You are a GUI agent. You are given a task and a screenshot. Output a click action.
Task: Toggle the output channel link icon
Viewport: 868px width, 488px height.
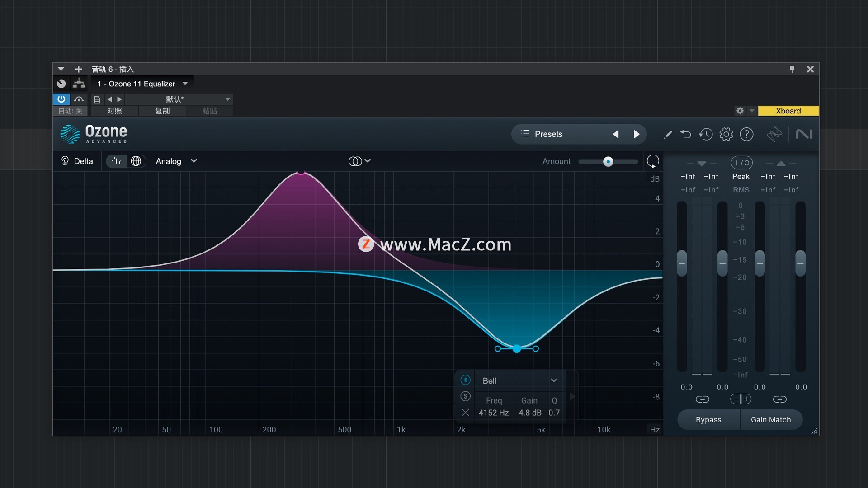coord(779,399)
